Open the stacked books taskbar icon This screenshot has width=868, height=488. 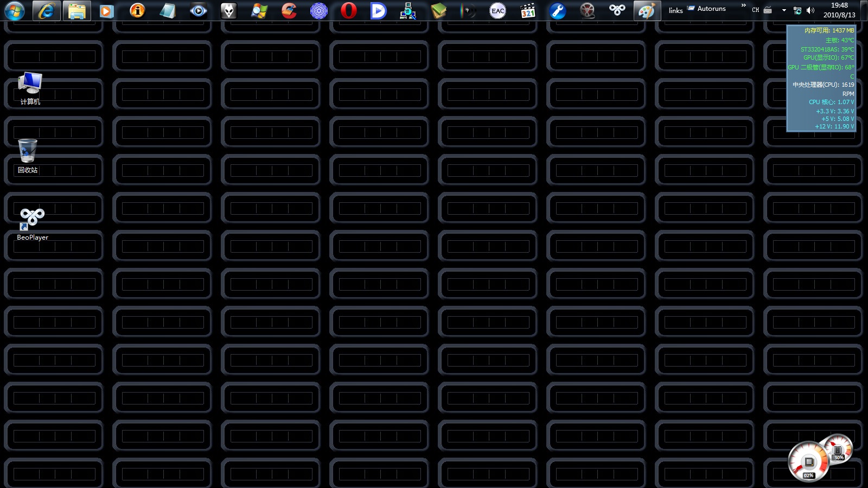(x=438, y=10)
